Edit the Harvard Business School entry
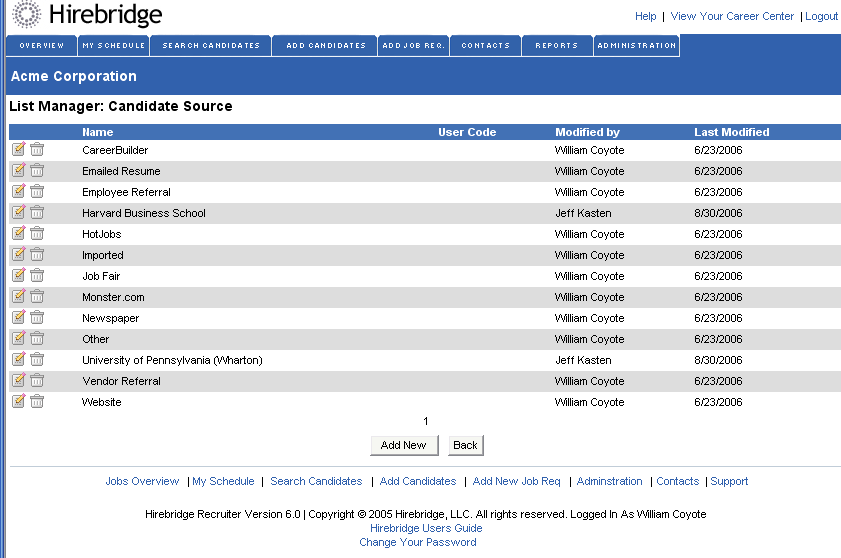The width and height of the screenshot is (841, 558). coord(19,212)
